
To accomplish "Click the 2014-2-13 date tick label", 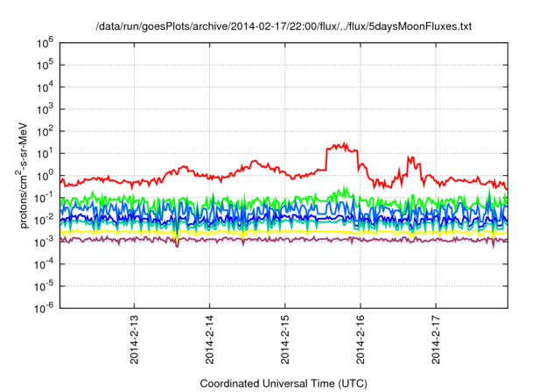I will point(134,339).
